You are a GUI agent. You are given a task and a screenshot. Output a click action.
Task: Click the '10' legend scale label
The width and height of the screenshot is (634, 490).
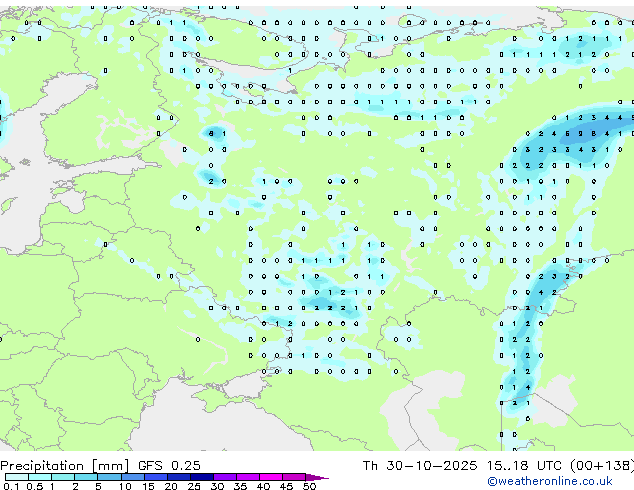tap(125, 486)
